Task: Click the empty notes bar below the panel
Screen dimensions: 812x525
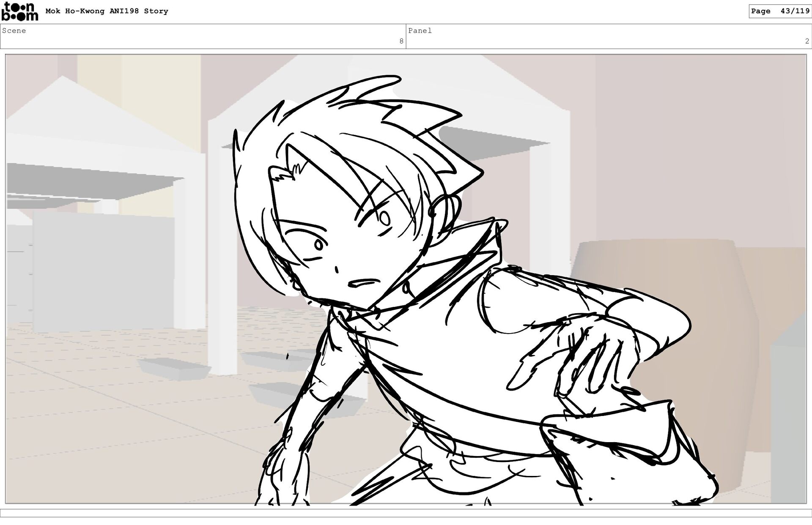Action: click(406, 513)
